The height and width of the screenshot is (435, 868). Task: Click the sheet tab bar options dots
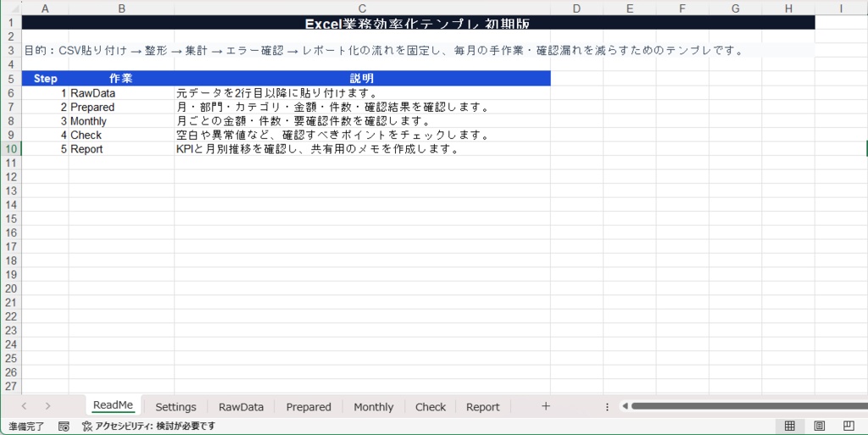(x=607, y=407)
